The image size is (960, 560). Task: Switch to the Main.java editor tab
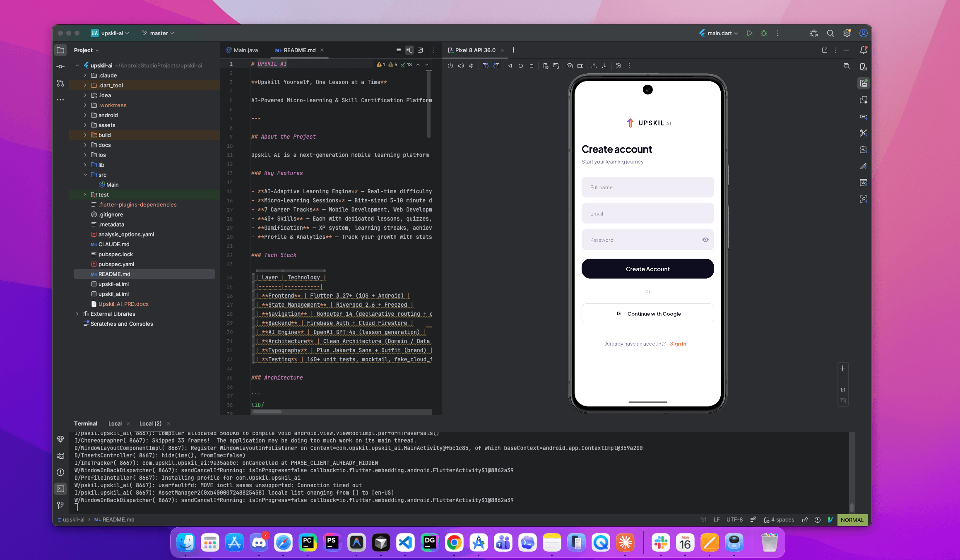tap(245, 50)
